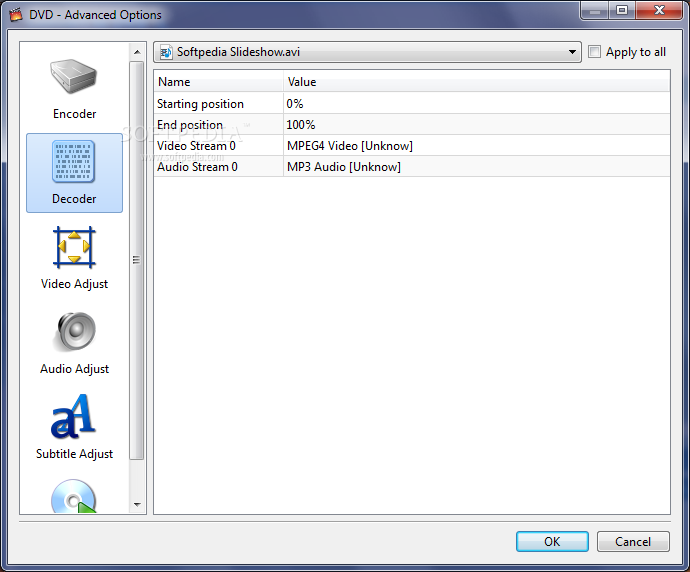The height and width of the screenshot is (572, 690).
Task: Click the MPEG4 Video [Unknow] value
Action: click(350, 146)
